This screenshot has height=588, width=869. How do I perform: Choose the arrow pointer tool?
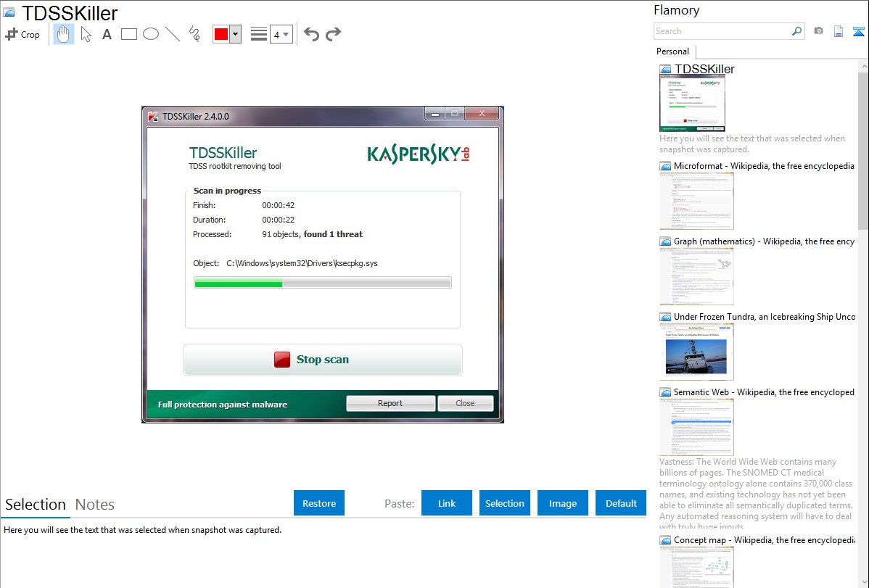coord(86,34)
